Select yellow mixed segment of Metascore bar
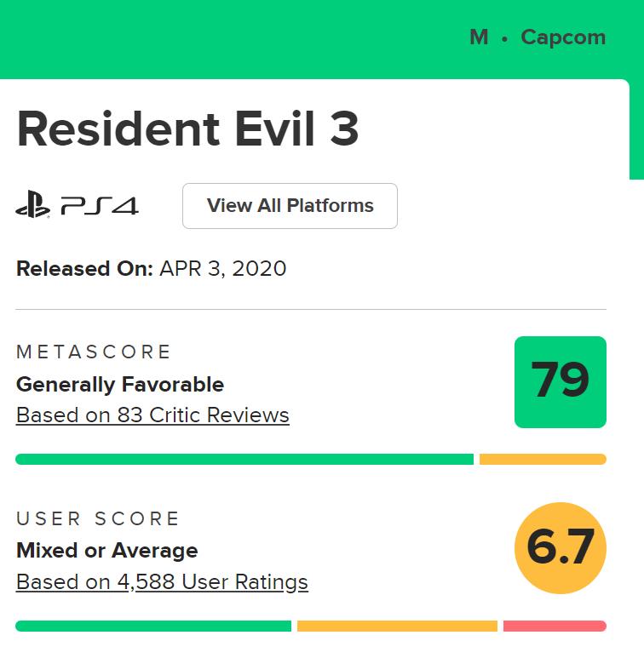This screenshot has height=658, width=644. pos(543,460)
